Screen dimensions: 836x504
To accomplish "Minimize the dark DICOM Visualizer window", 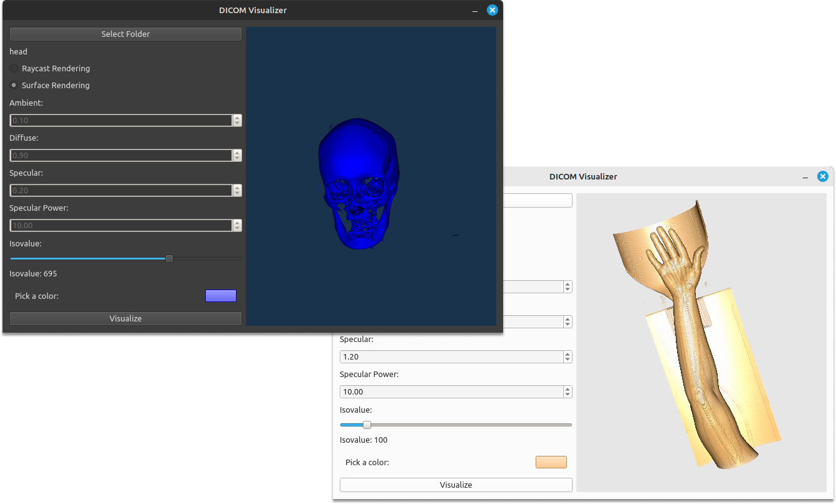I will (x=475, y=11).
